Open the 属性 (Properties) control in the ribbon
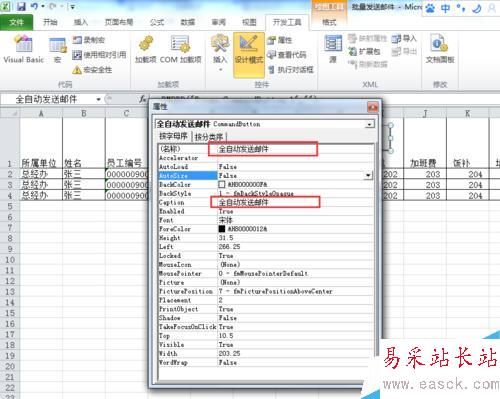500x399 pixels. pos(280,40)
